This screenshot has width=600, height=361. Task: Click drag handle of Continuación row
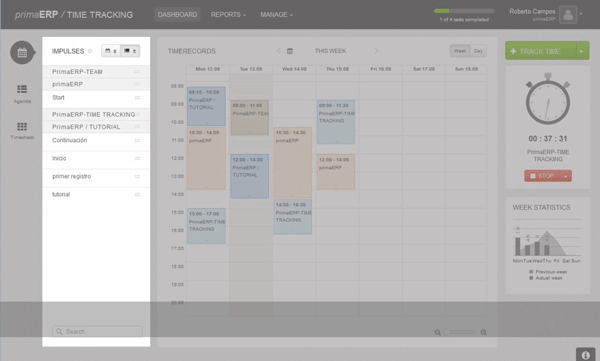[x=137, y=140]
